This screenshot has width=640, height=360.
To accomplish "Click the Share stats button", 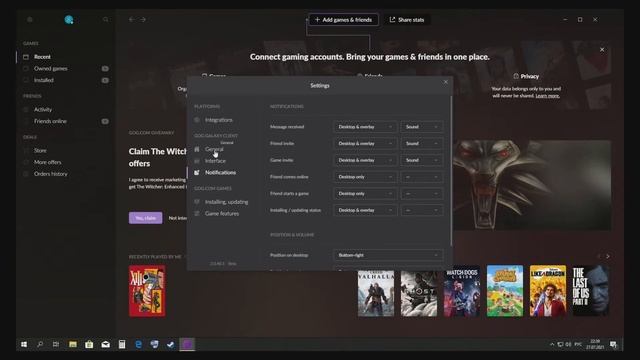I will tap(407, 20).
